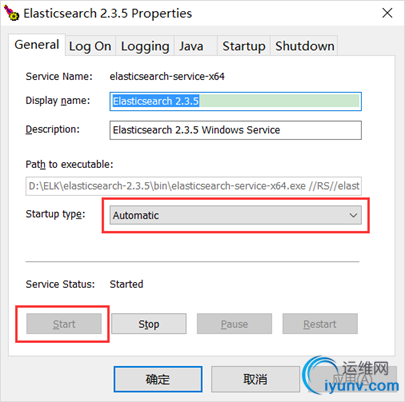Confirm with the 确定 button
This screenshot has height=402, width=405.
click(x=158, y=379)
